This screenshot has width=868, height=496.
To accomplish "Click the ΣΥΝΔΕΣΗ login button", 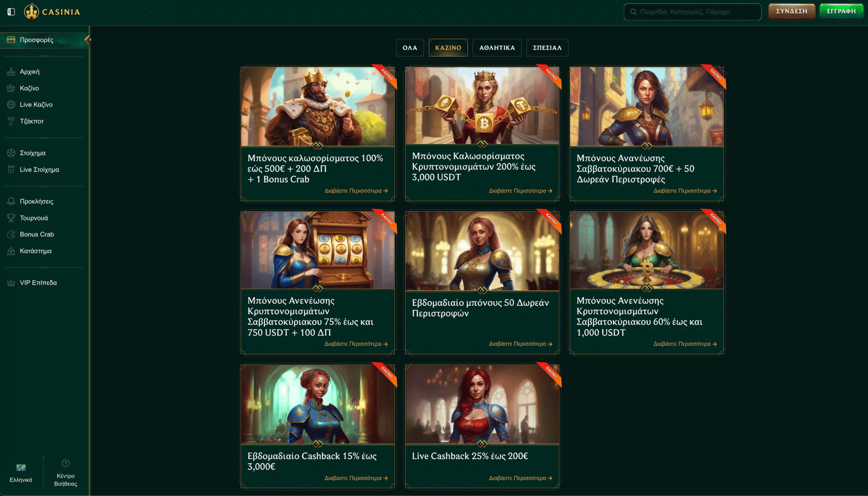I will 792,11.
